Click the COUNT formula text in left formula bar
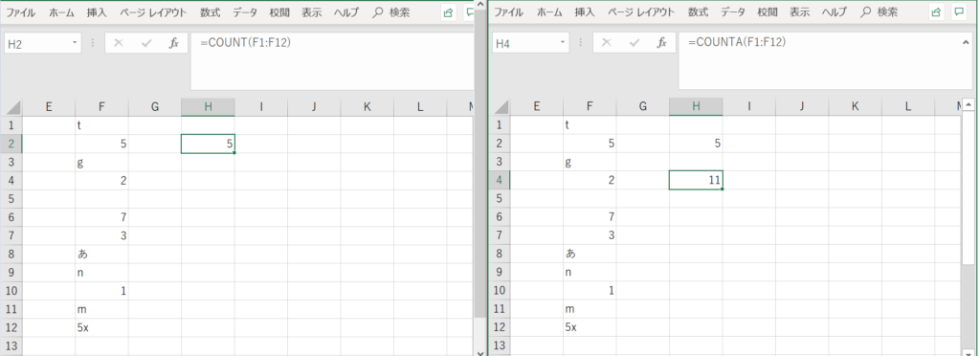This screenshot has width=980, height=356. (x=246, y=42)
